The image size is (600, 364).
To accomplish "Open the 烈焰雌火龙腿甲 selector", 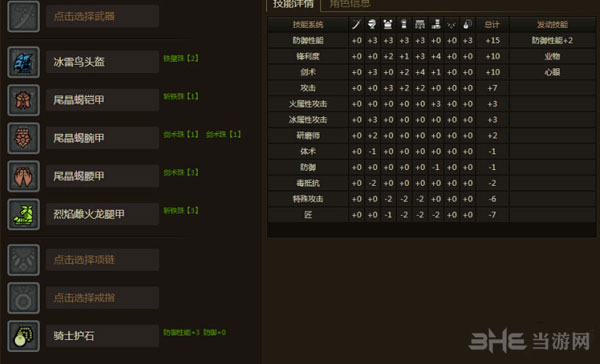I will tap(103, 214).
